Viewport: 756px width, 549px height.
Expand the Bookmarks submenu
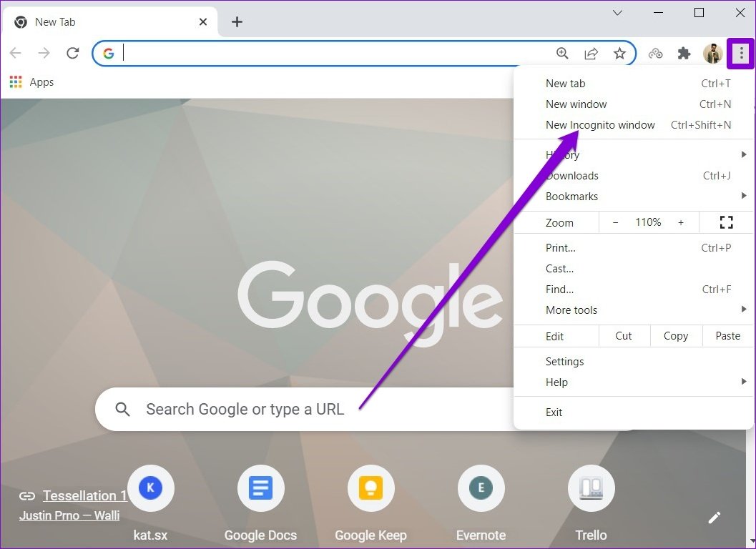click(x=634, y=196)
